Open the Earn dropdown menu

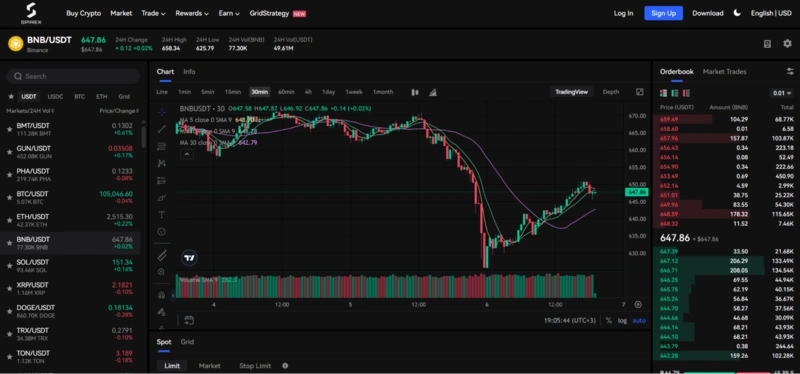(x=229, y=13)
